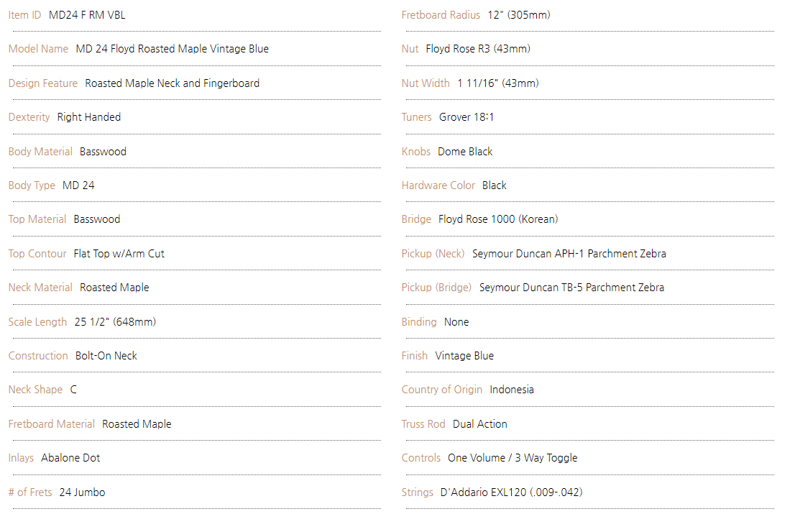This screenshot has width=795, height=532.
Task: Click the Pickup (Bridge) label
Action: tap(436, 288)
